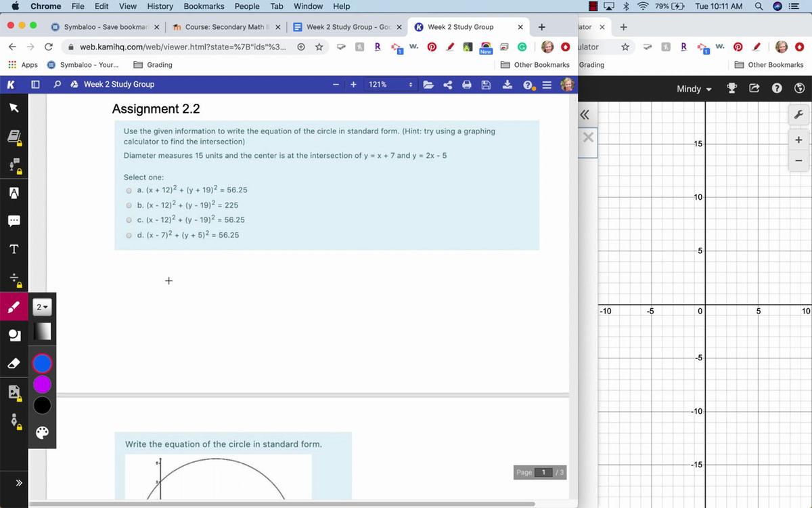Pick the purple drawing color
The width and height of the screenshot is (812, 508).
pyautogui.click(x=42, y=385)
